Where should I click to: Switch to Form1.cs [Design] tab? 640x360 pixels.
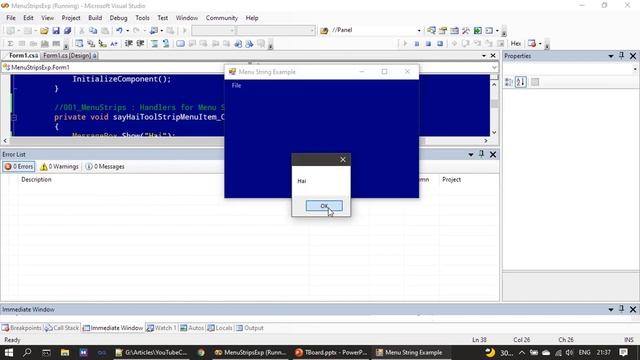[69, 56]
